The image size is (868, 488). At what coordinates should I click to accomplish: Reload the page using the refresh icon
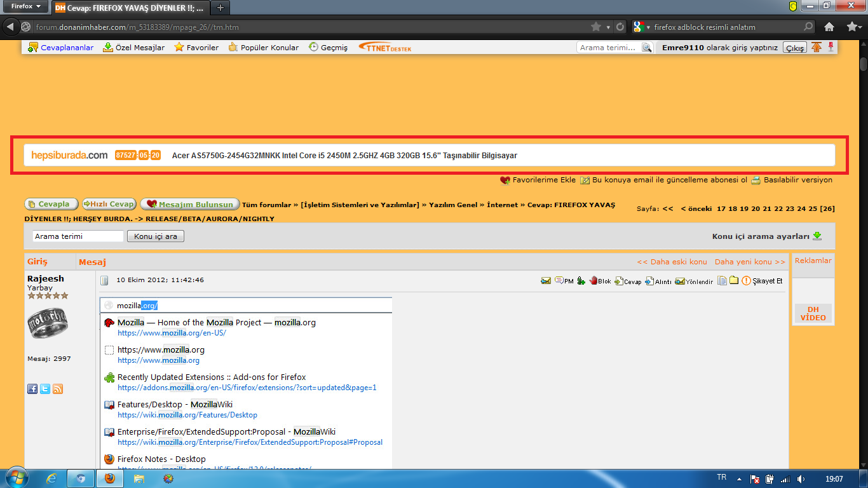620,27
